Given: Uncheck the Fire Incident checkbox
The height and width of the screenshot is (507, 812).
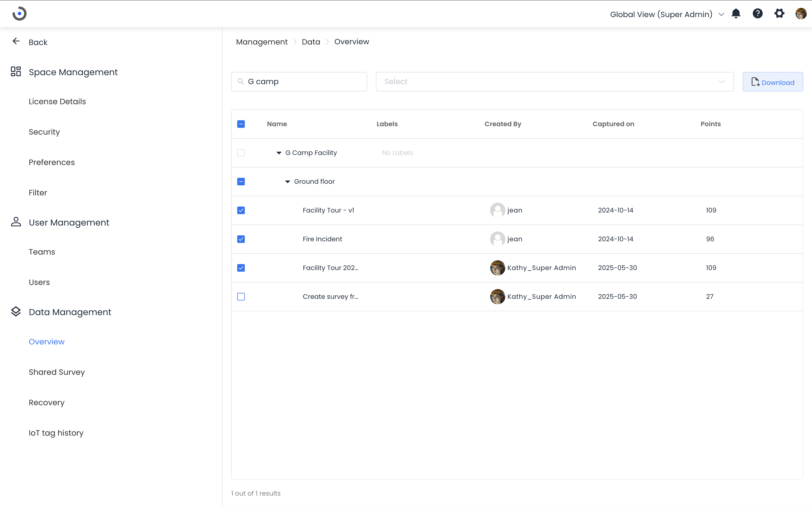Looking at the screenshot, I should coord(241,239).
